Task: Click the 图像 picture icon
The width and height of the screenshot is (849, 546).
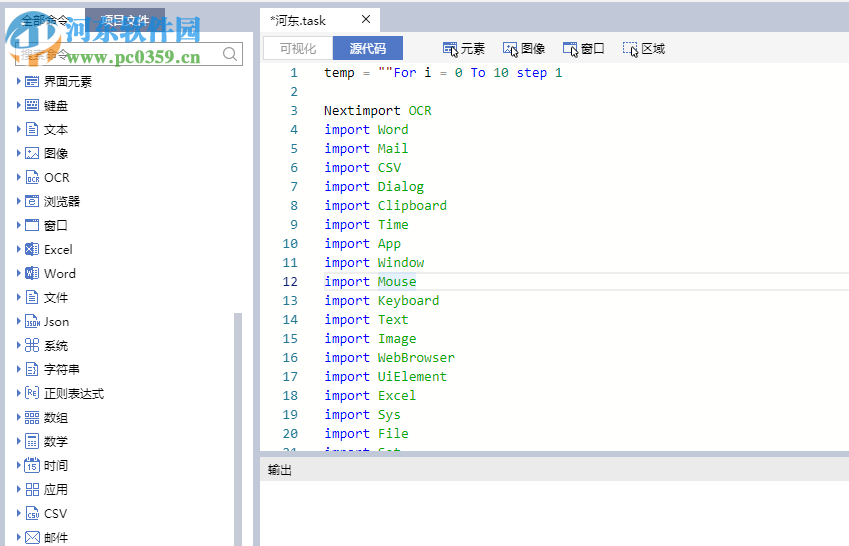Action: coord(32,153)
